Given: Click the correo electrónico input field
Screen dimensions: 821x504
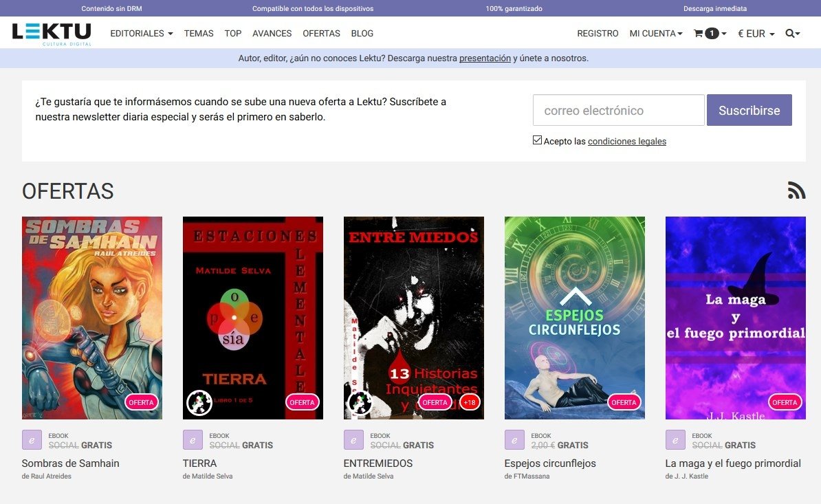Looking at the screenshot, I should [618, 110].
